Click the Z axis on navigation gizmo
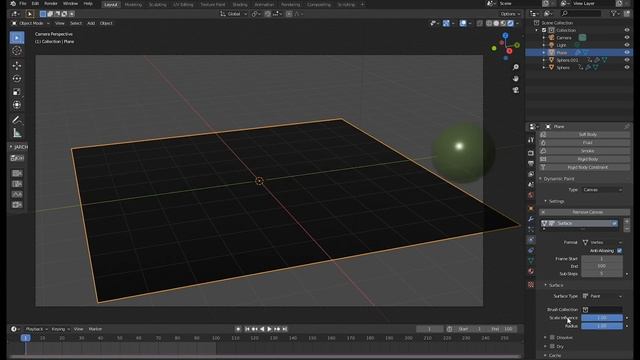 click(x=505, y=36)
